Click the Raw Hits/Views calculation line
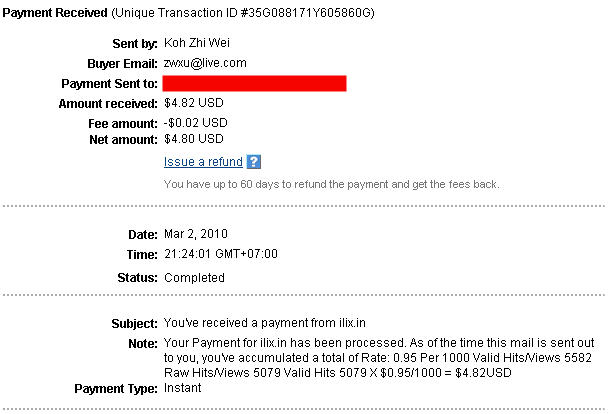 point(338,373)
